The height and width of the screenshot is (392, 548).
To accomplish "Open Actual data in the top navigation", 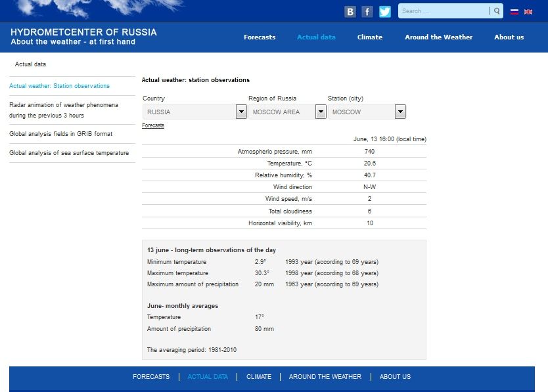I will 316,37.
